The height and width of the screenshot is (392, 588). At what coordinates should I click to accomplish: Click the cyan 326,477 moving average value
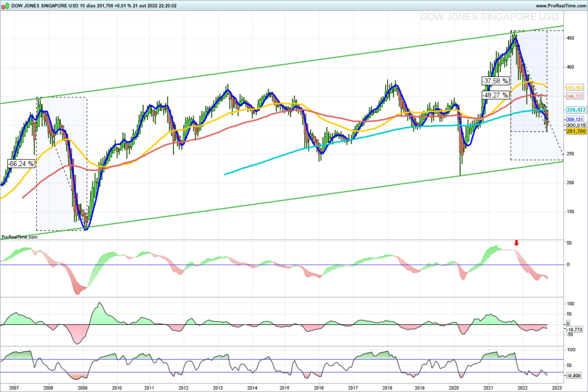pyautogui.click(x=575, y=110)
